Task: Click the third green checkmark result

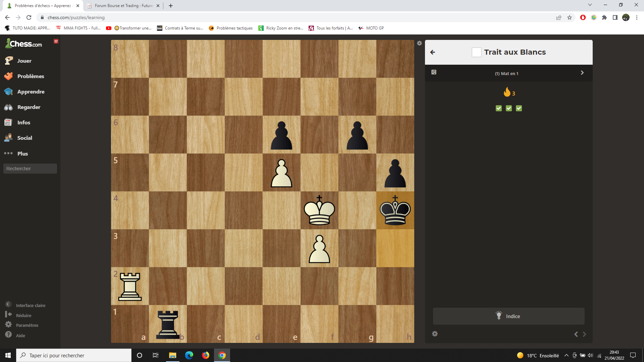Action: 519,108
